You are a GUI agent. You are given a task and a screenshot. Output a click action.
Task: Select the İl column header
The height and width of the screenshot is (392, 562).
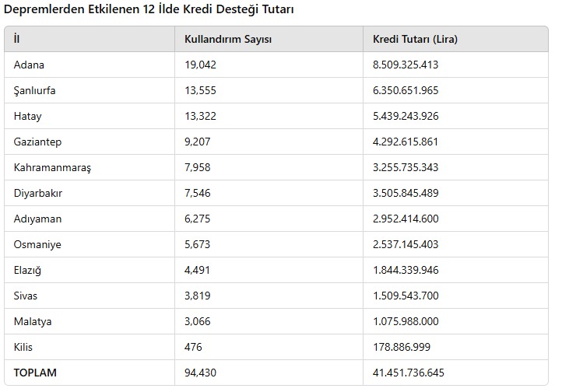tap(17, 39)
